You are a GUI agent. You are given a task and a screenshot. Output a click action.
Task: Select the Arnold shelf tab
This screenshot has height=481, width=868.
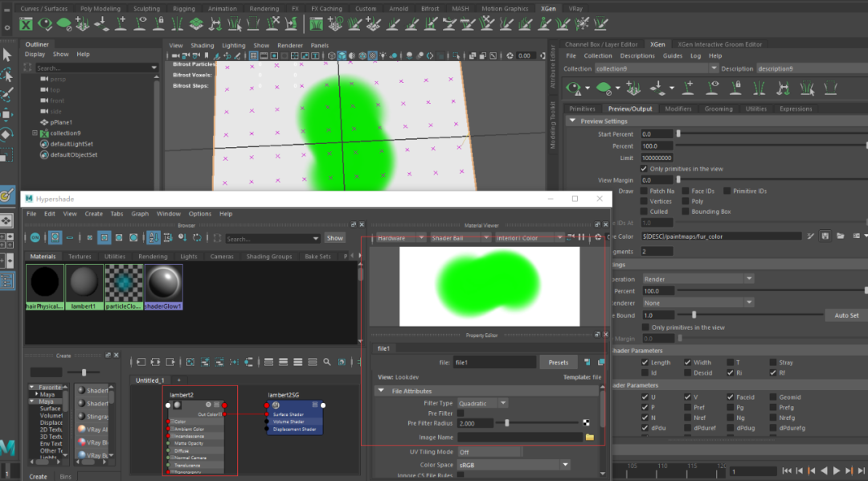pyautogui.click(x=399, y=8)
